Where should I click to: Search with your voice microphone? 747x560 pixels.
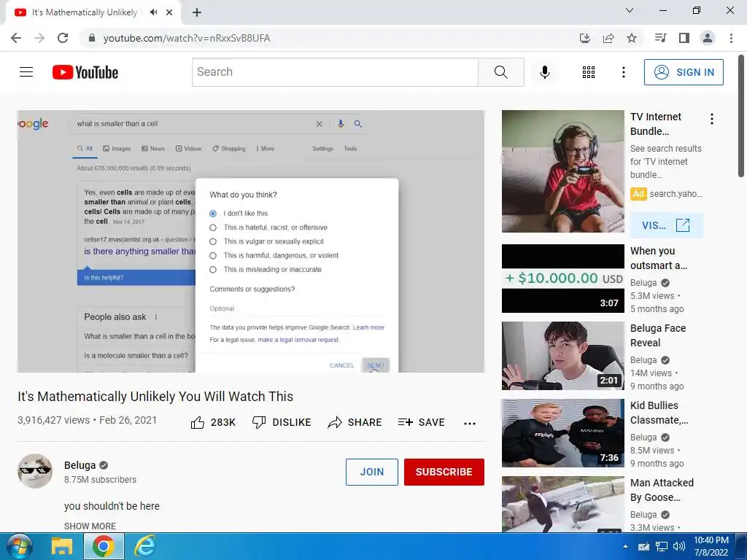544,72
